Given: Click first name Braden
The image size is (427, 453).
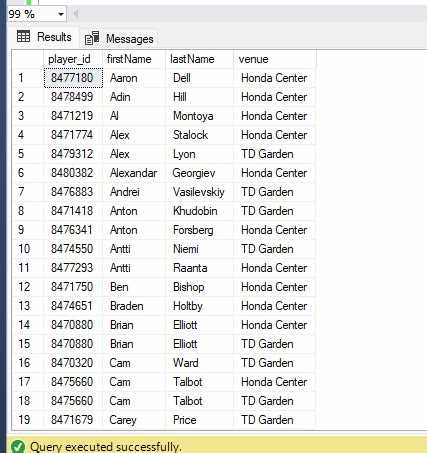Looking at the screenshot, I should tap(127, 306).
